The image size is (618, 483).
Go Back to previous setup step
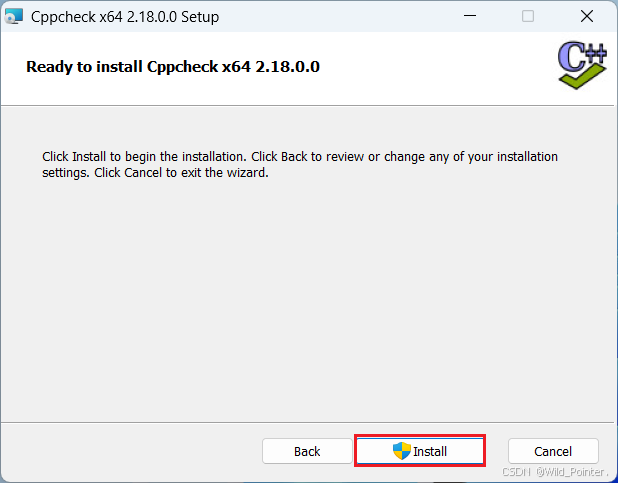click(x=307, y=451)
